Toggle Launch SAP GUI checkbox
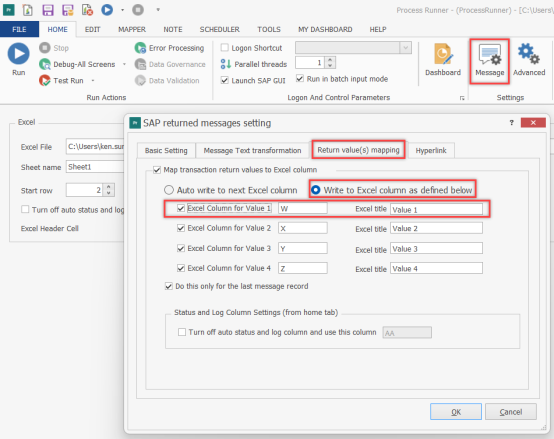This screenshot has width=554, height=439. (x=224, y=80)
